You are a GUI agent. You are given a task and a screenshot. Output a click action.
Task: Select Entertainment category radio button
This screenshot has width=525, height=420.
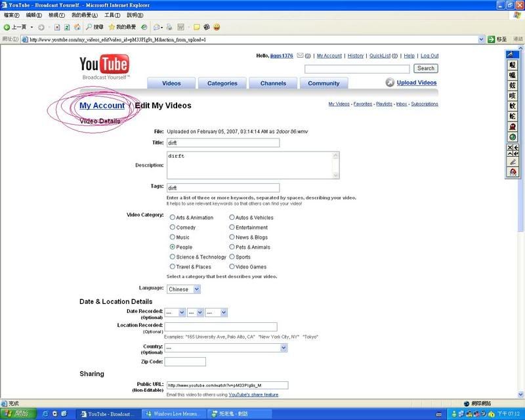tap(232, 227)
